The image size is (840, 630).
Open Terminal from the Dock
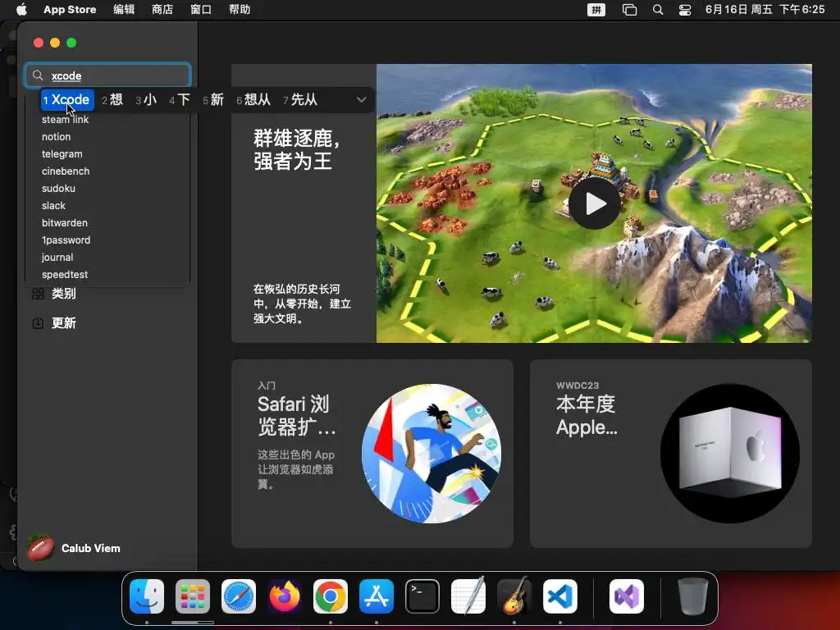pyautogui.click(x=422, y=596)
